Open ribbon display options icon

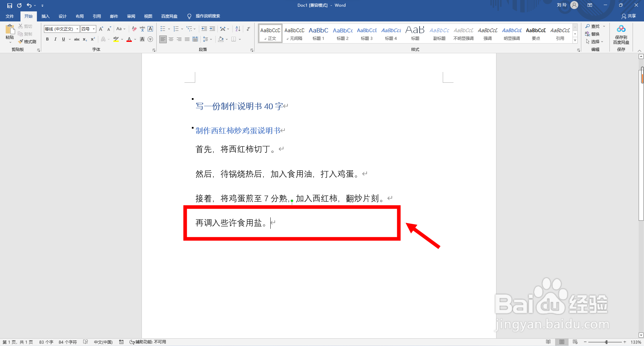tap(590, 5)
